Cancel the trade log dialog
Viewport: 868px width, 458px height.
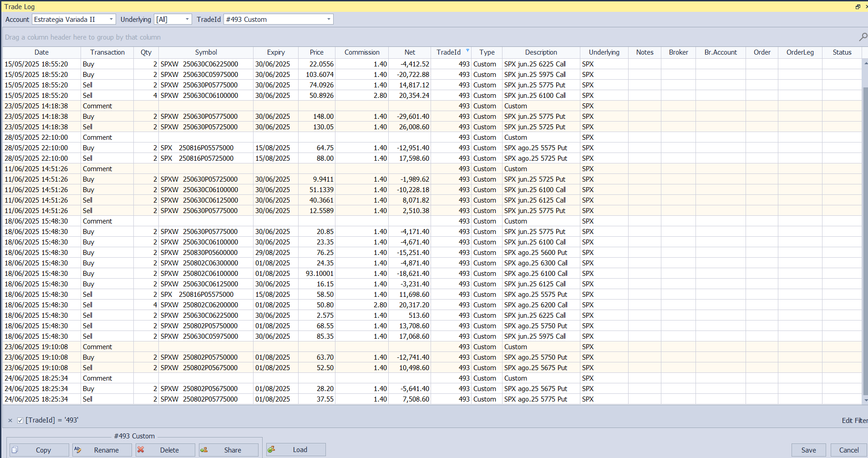pos(849,450)
